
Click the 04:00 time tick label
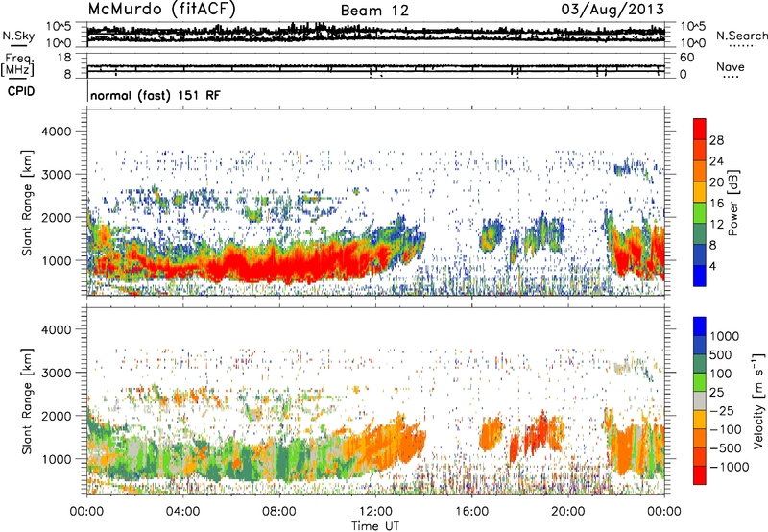pos(182,512)
